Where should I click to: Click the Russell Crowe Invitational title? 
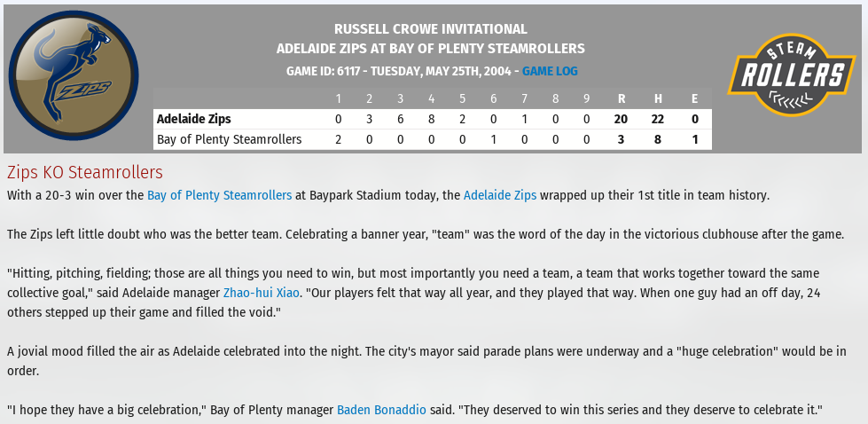[x=431, y=29]
